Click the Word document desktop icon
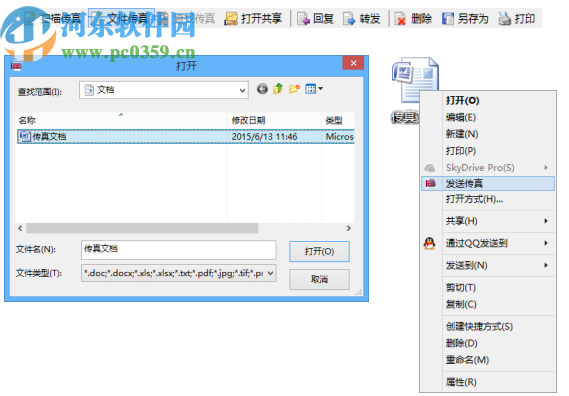Screen dimensions: 569x396 pos(415,79)
